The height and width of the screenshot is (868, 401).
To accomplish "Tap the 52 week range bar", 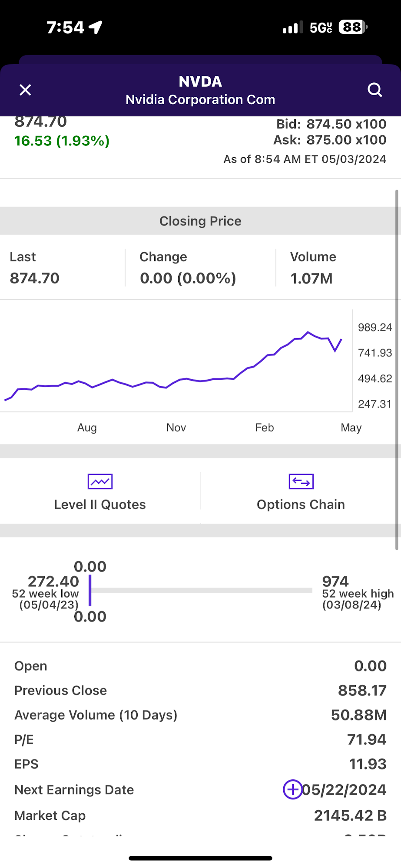I will [x=200, y=590].
